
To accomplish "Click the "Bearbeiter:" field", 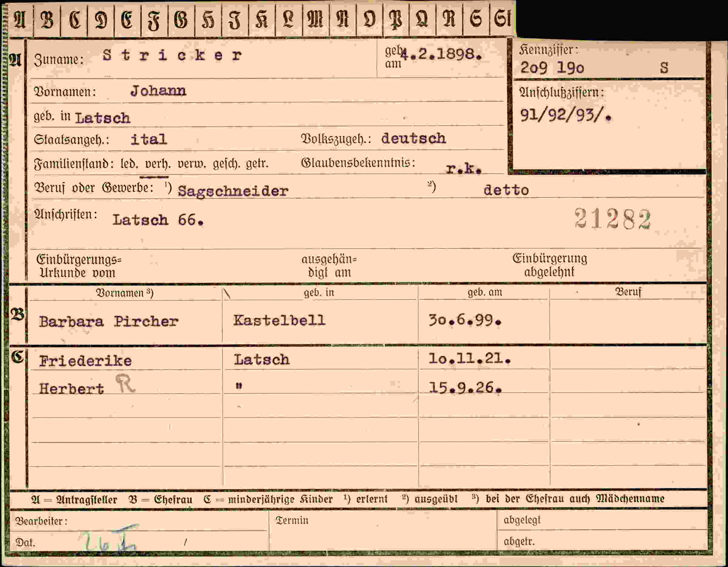I will click(x=139, y=521).
